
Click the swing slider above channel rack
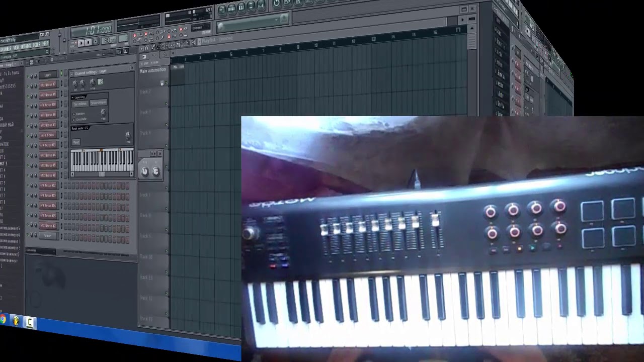pyautogui.click(x=108, y=53)
